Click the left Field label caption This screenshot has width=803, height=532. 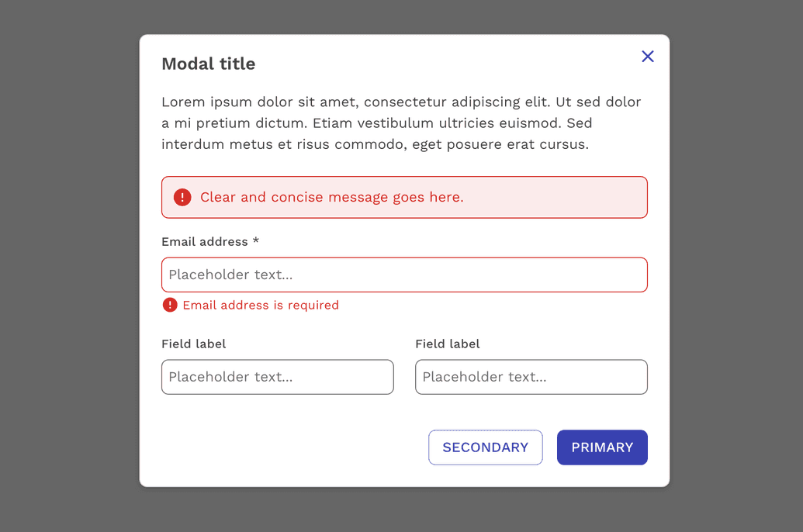[193, 344]
